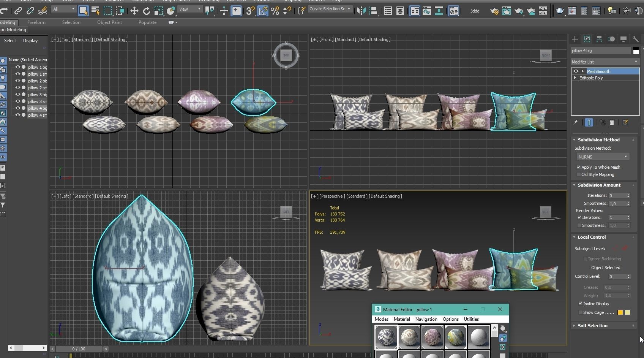Activate the Select Object tool
The width and height of the screenshot is (644, 358).
pos(83,11)
